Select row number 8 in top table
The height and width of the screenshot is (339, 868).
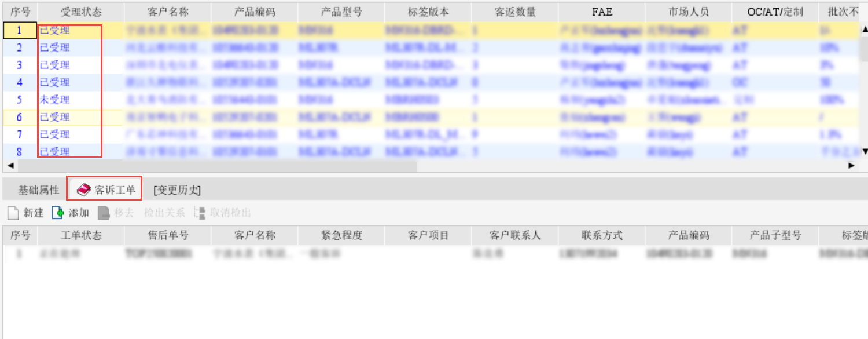[20, 152]
